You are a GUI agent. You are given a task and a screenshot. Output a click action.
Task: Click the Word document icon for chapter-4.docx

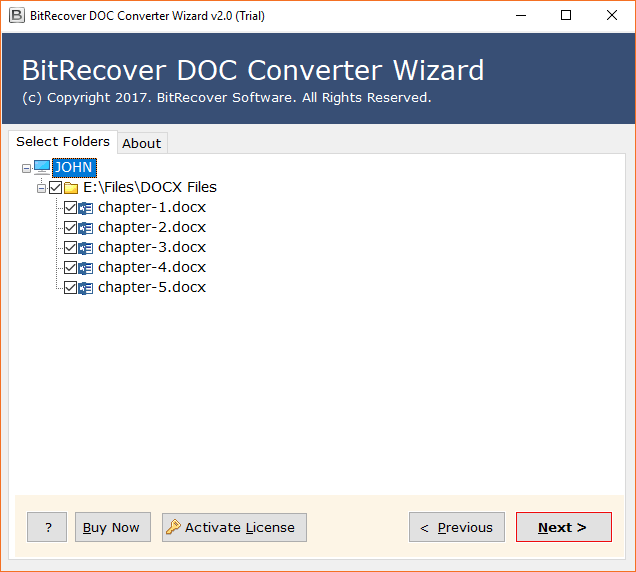coord(86,268)
